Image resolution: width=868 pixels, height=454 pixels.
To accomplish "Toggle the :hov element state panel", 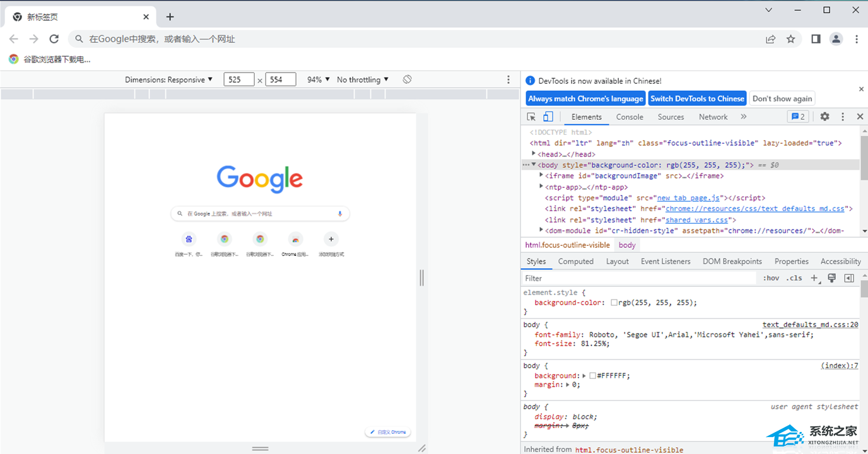I will tap(771, 278).
